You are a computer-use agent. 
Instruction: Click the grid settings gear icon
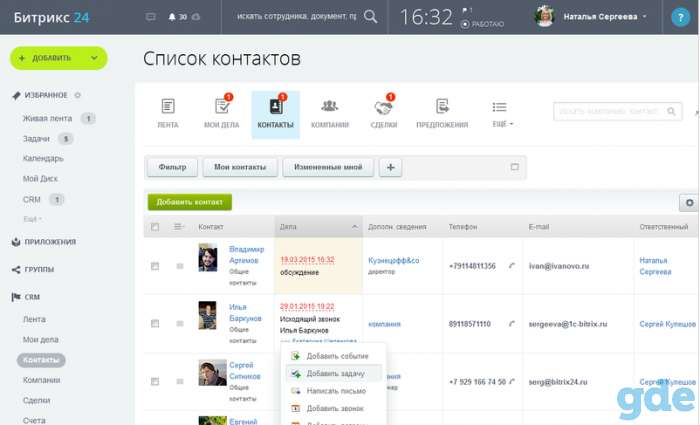(x=689, y=203)
